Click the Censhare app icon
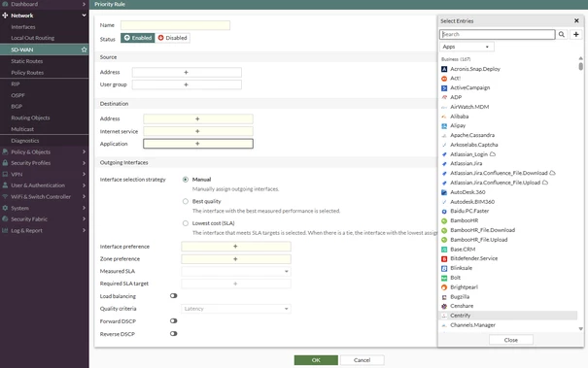 coord(444,306)
